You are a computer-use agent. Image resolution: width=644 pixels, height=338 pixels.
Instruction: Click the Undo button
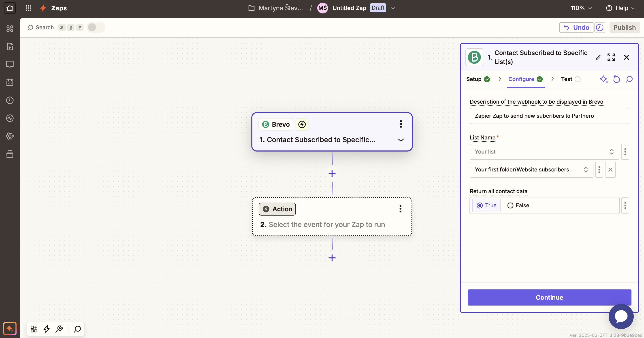pyautogui.click(x=576, y=28)
